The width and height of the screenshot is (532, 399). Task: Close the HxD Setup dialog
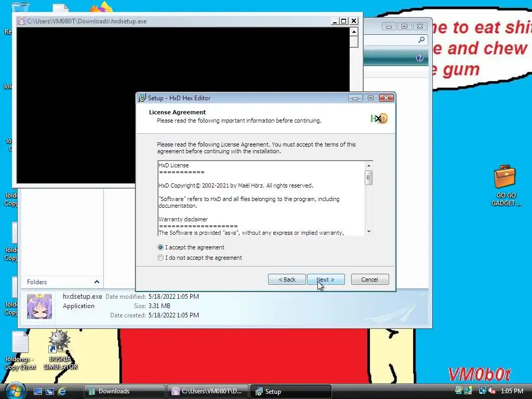[x=387, y=98]
